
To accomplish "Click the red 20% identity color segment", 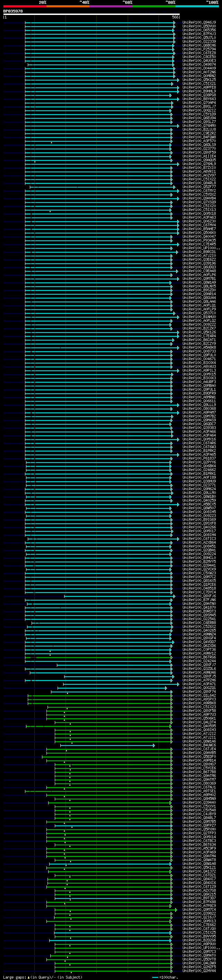I will [25, 6].
